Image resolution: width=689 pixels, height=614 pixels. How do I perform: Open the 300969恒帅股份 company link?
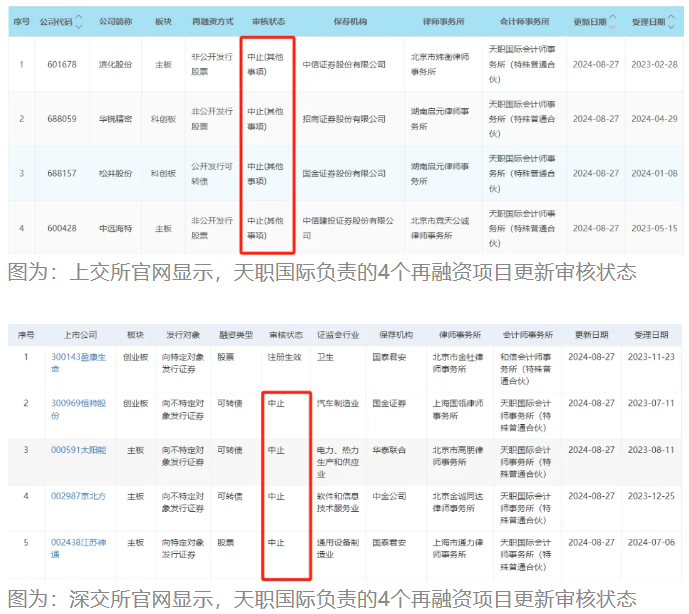79,409
